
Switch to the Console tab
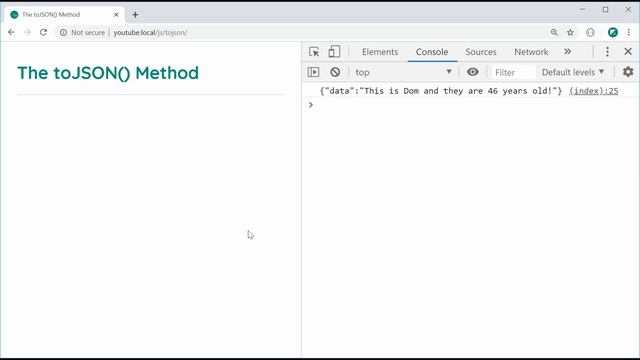coord(432,52)
